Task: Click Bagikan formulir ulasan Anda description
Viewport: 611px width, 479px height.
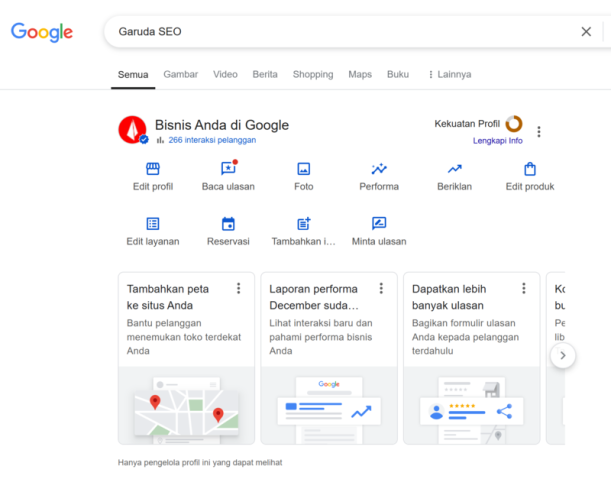Action: pos(465,337)
